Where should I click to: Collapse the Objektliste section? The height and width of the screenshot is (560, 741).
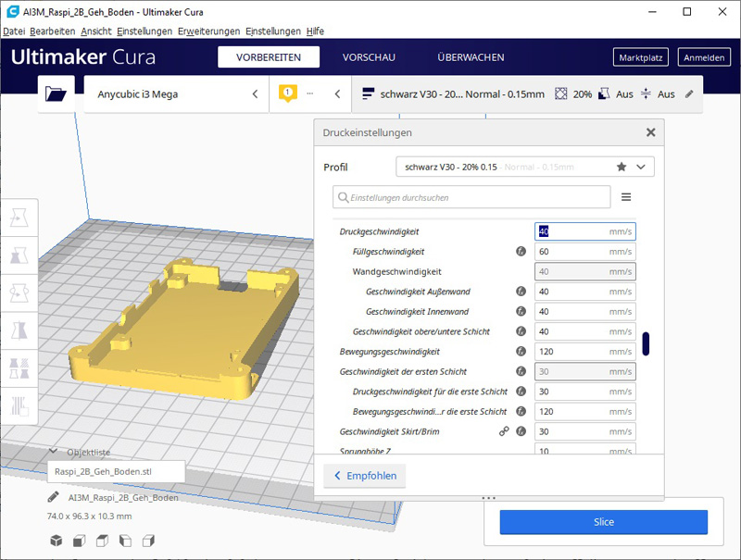[54, 452]
